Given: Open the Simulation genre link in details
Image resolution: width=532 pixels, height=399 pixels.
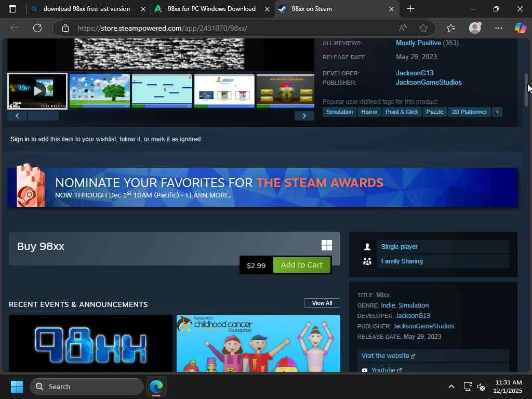Looking at the screenshot, I should pos(414,305).
